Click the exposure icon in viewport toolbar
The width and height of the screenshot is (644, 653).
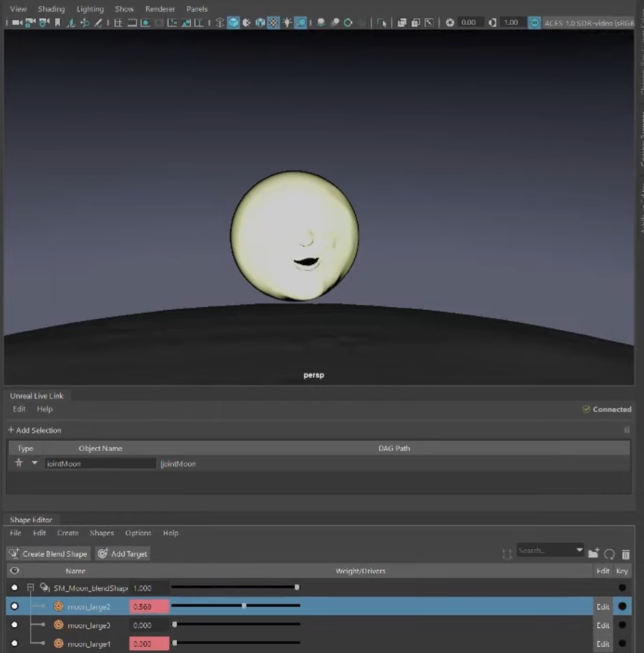[450, 22]
